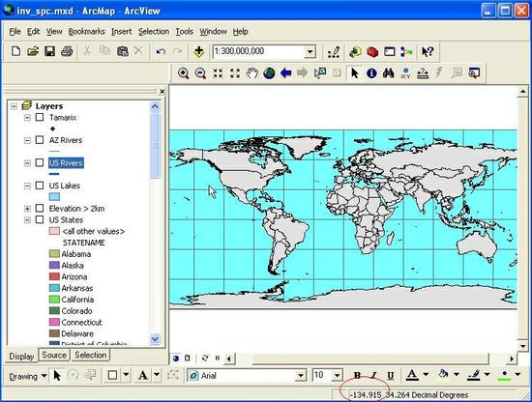Screen dimensions: 532x402
Task: Click Fixed Zoom In icon
Action: (218, 72)
